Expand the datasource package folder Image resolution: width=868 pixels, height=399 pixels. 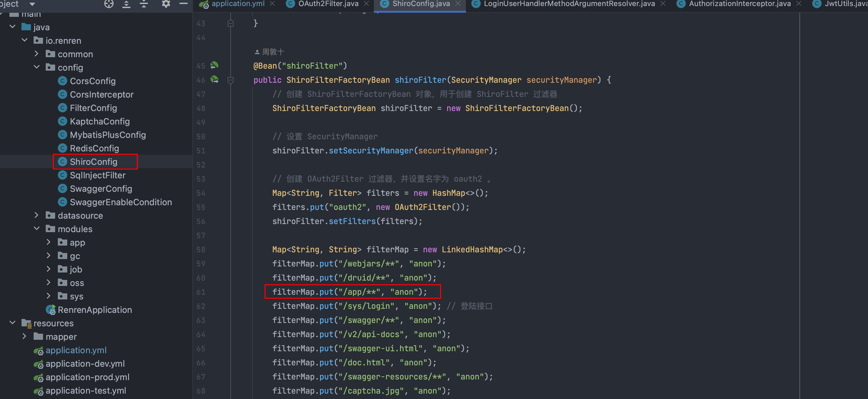pyautogui.click(x=37, y=215)
